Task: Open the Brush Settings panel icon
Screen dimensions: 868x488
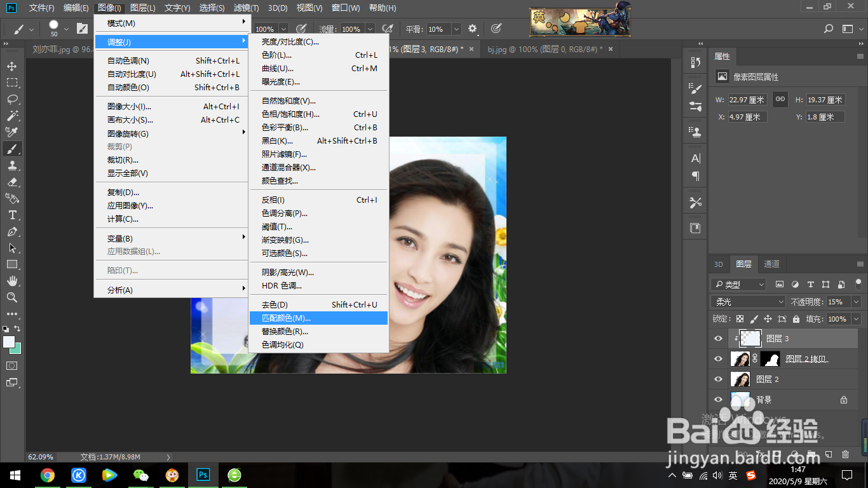Action: click(696, 89)
